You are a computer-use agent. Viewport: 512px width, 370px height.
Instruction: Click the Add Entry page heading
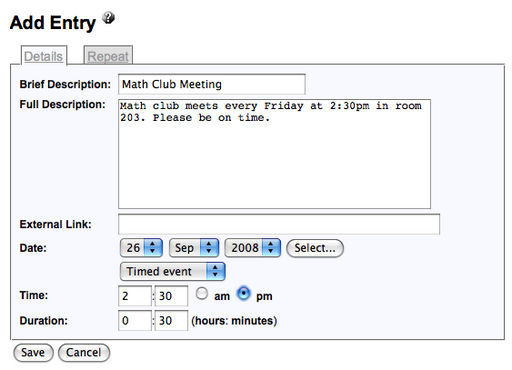click(x=53, y=23)
